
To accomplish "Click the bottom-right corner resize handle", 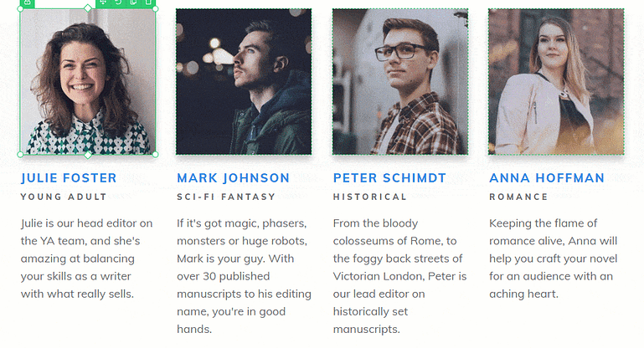I will 156,154.
